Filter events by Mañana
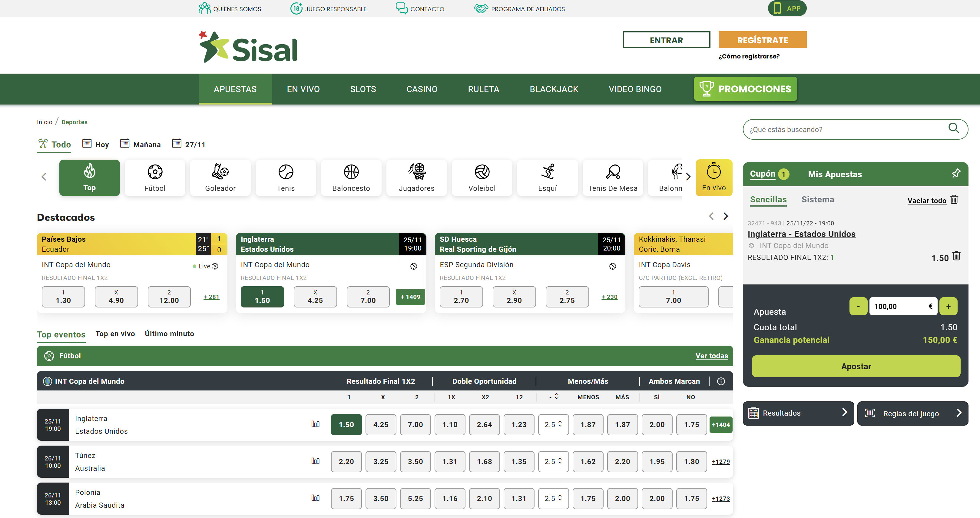This screenshot has width=980, height=518. 141,144
